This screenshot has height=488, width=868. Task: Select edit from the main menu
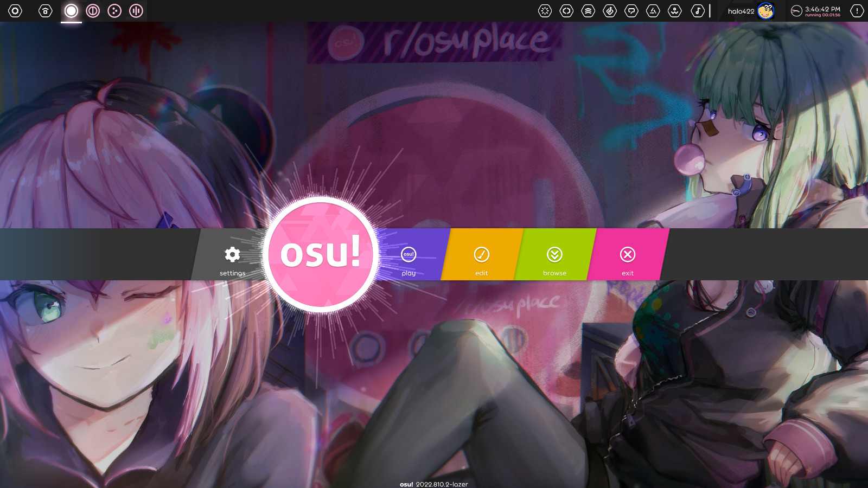pyautogui.click(x=482, y=260)
